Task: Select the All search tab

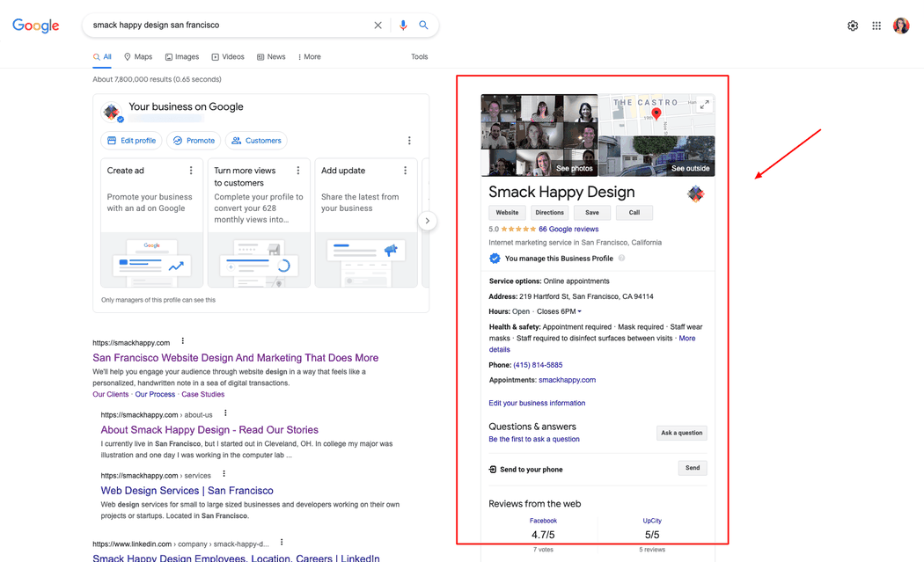Action: coord(102,57)
